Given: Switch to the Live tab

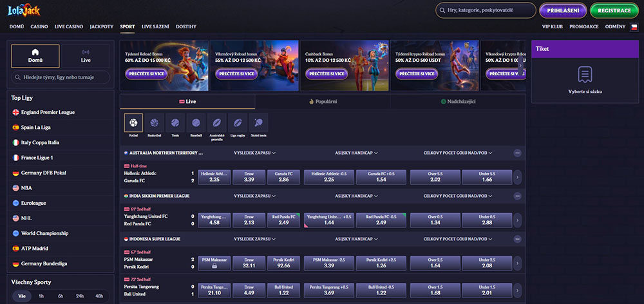Looking at the screenshot, I should (x=187, y=102).
